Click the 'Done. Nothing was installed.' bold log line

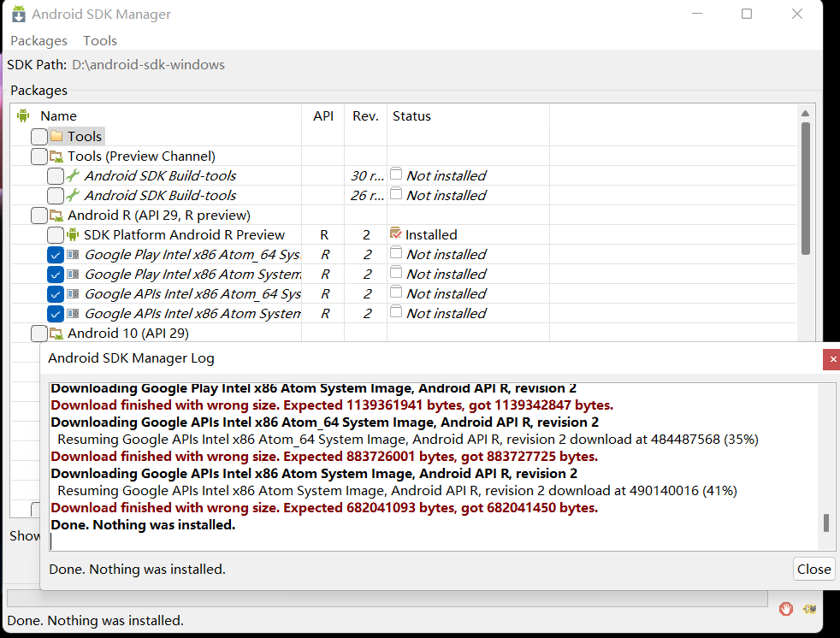point(143,524)
